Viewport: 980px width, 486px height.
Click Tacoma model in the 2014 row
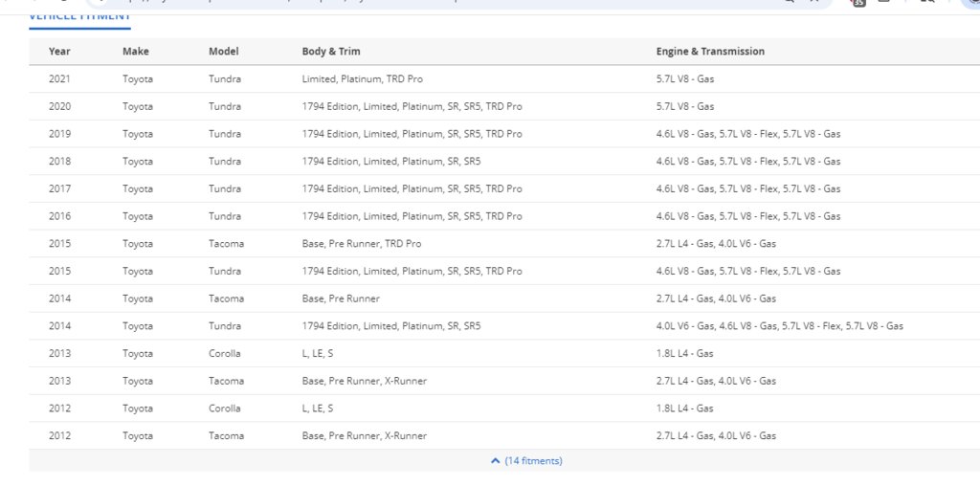(226, 298)
